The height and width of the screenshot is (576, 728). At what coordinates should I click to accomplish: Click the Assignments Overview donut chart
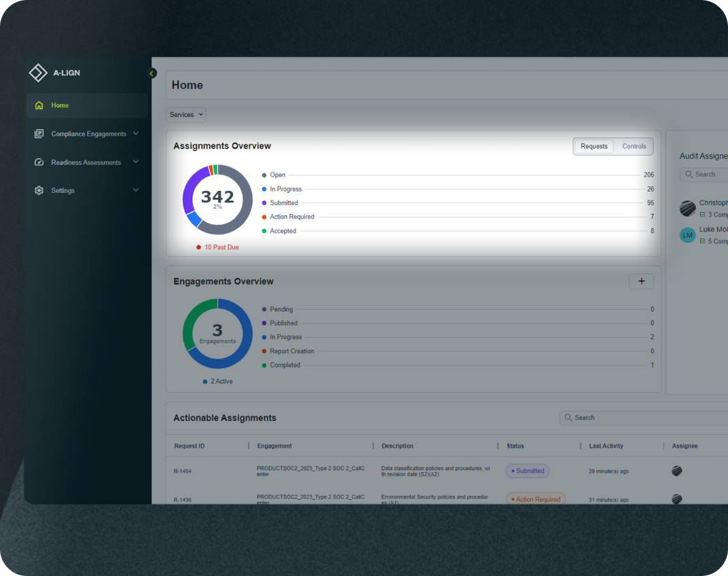point(217,200)
